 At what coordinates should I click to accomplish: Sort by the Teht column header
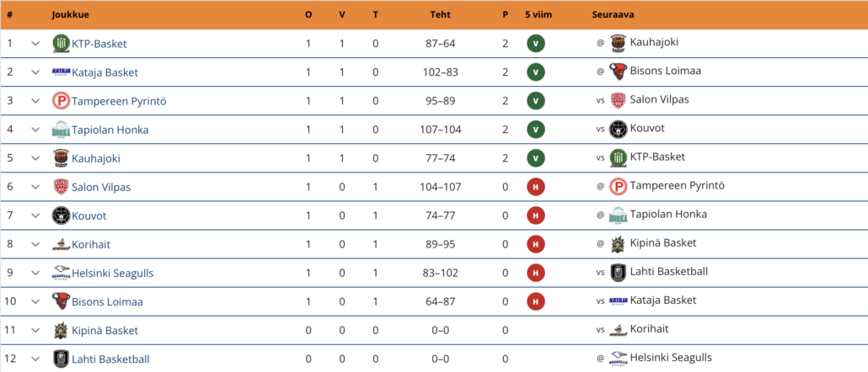440,15
